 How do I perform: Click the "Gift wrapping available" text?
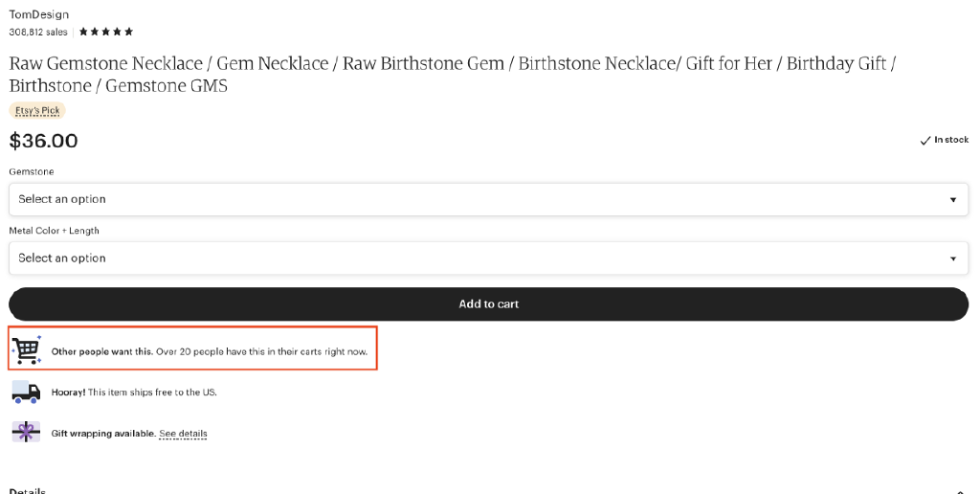(x=103, y=434)
